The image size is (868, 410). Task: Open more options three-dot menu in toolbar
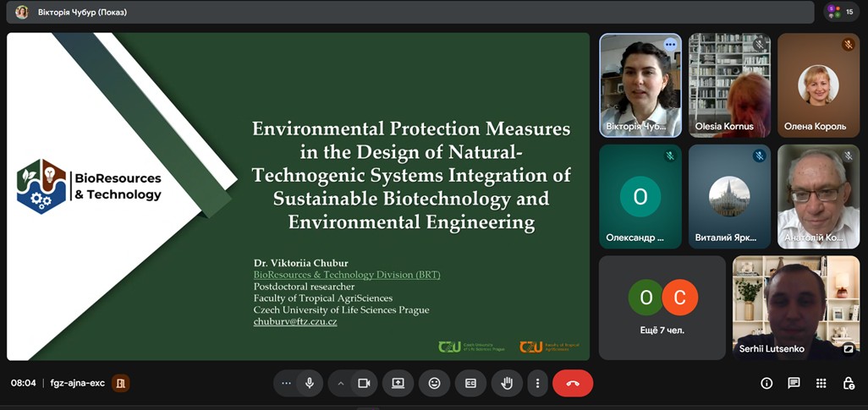point(537,383)
